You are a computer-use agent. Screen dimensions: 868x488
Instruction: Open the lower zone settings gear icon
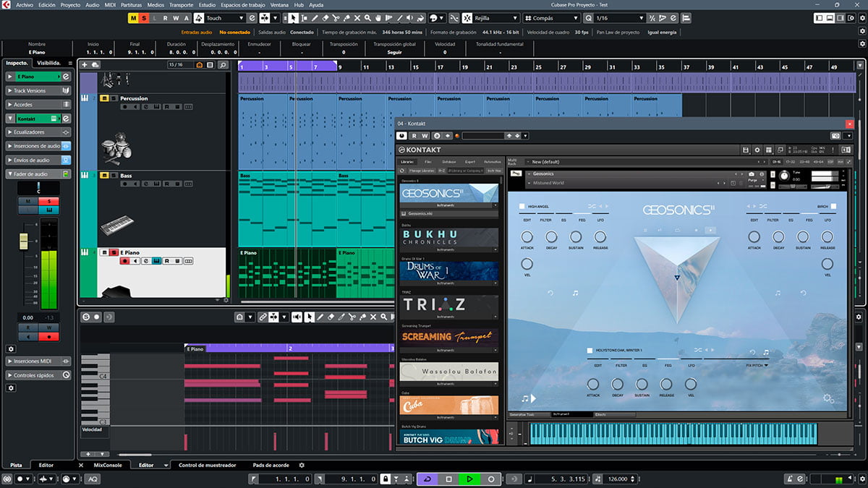click(x=302, y=465)
